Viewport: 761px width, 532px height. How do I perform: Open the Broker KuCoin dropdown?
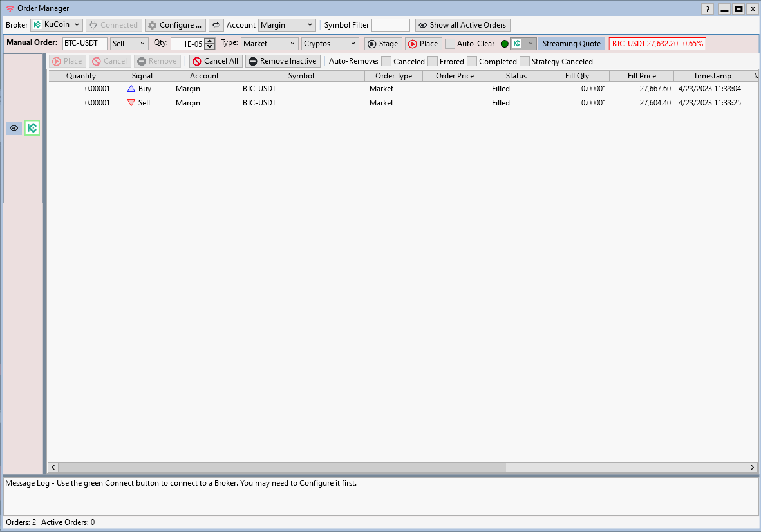click(x=57, y=25)
